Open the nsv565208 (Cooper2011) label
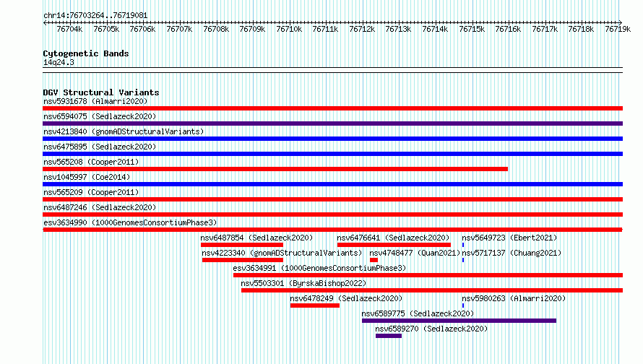This screenshot has height=364, width=643. coord(91,162)
